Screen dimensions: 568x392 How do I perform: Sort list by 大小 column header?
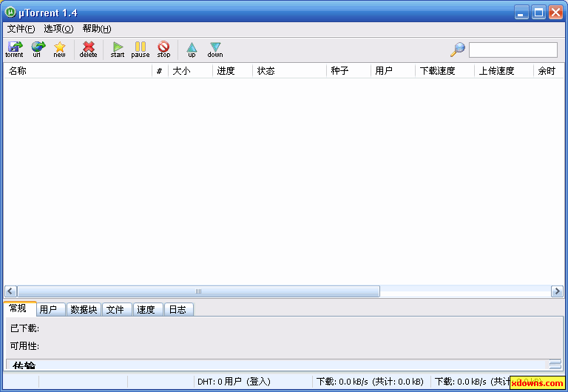click(190, 71)
